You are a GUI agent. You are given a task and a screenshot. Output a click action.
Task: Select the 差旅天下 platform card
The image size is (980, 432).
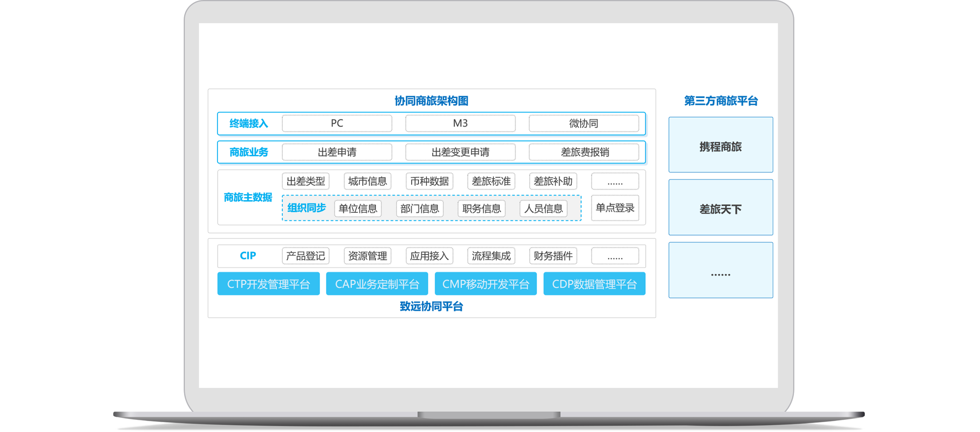pos(721,207)
